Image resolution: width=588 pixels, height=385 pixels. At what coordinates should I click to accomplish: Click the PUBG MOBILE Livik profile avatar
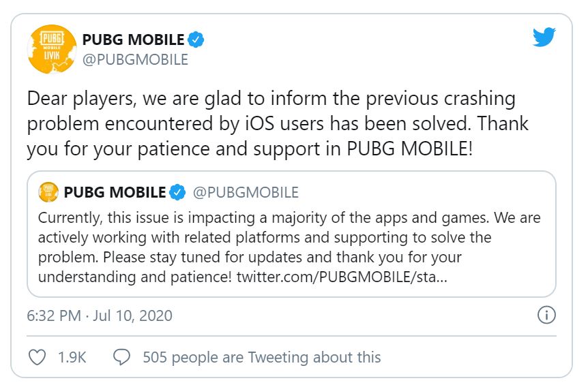[x=51, y=48]
